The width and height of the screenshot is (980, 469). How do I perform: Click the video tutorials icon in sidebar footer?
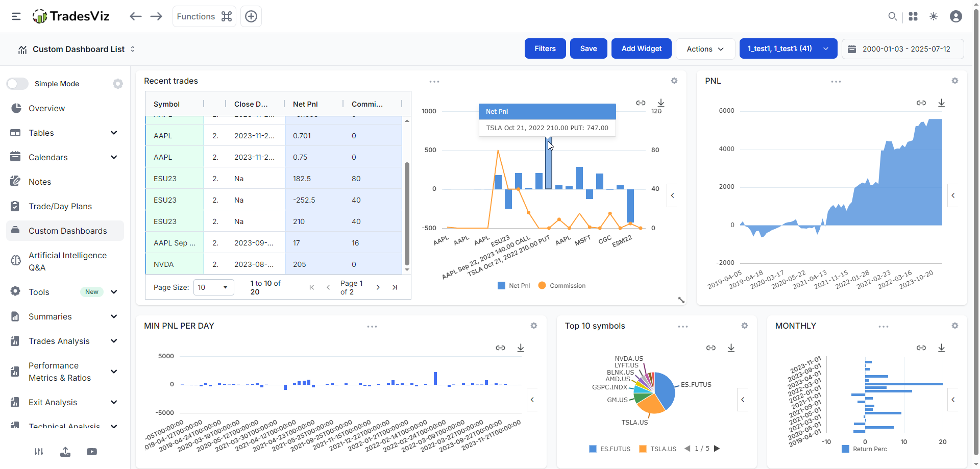[x=92, y=452]
